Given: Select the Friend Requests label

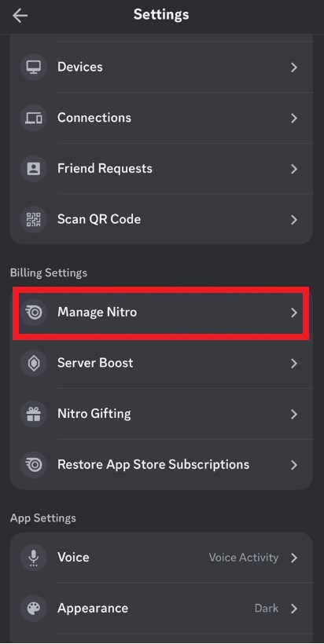Looking at the screenshot, I should click(x=105, y=168).
